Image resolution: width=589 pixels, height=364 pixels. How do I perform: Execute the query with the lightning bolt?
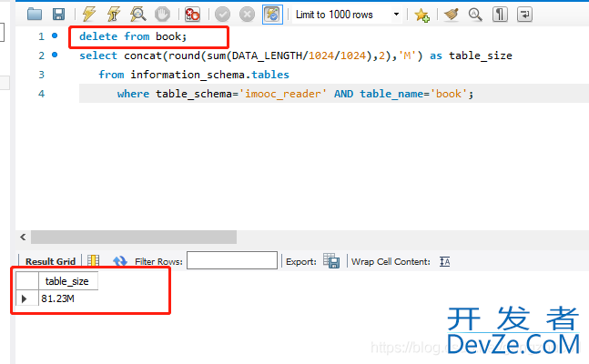[x=88, y=15]
